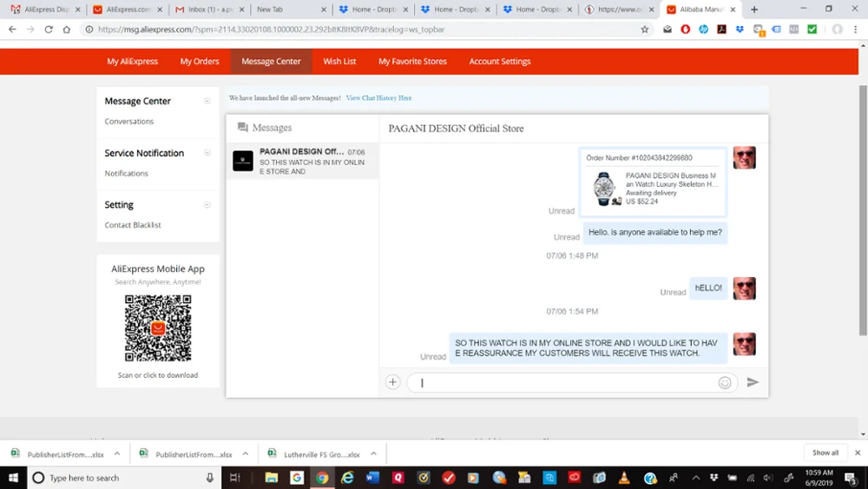
Task: Open VLC media player from taskbar
Action: (624, 478)
